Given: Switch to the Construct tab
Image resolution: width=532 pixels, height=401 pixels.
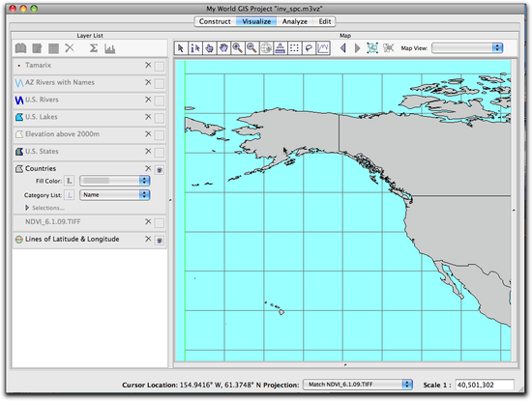Looking at the screenshot, I should pyautogui.click(x=215, y=21).
